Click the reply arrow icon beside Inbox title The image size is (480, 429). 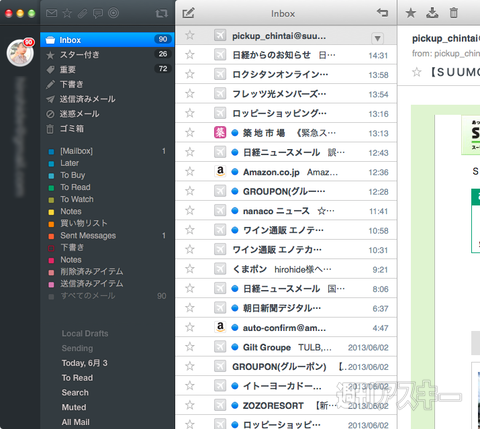coord(382,13)
